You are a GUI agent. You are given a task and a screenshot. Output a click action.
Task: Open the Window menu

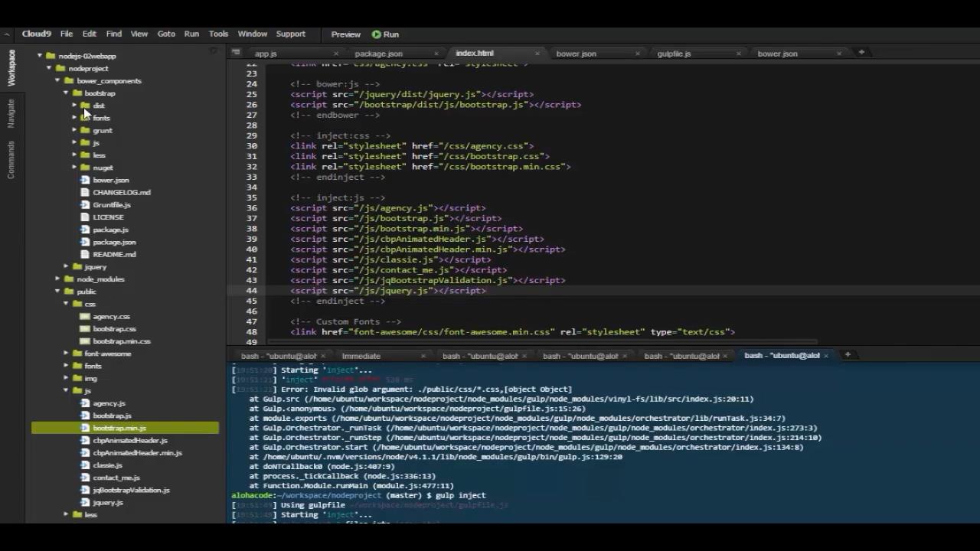pos(252,34)
